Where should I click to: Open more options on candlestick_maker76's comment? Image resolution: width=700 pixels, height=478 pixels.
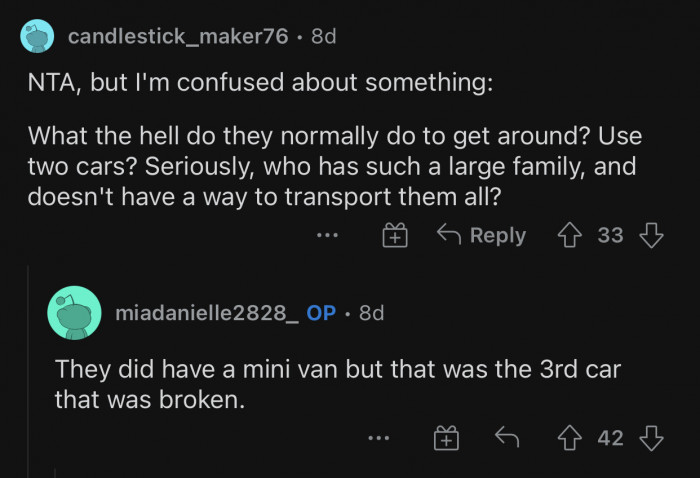[328, 237]
